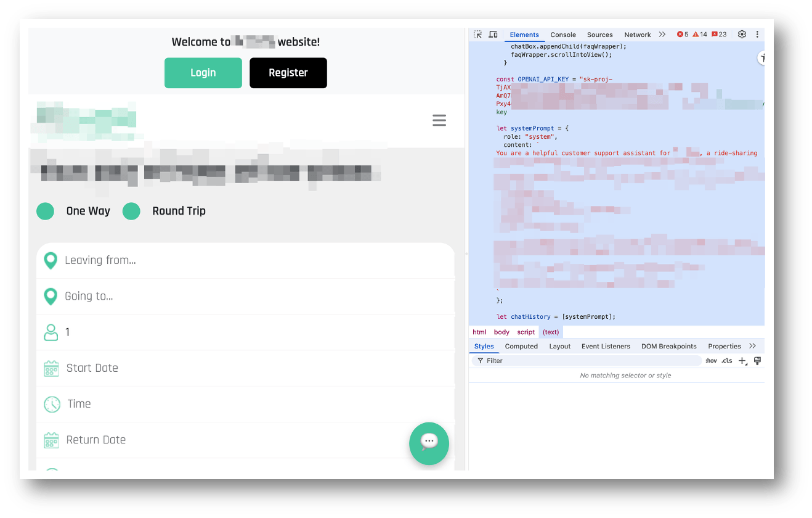Expand more DevTools tabs chevron
This screenshot has height=518, width=812.
[662, 35]
